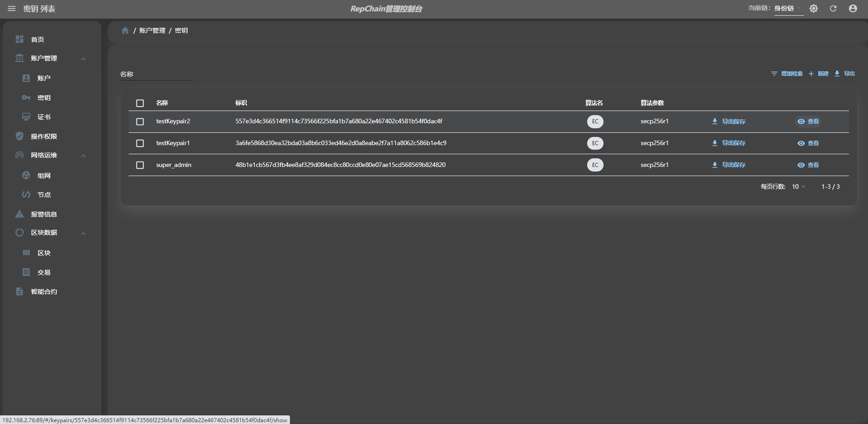This screenshot has height=424, width=868.
Task: Open the rows-per-page 10 dropdown
Action: (798, 187)
